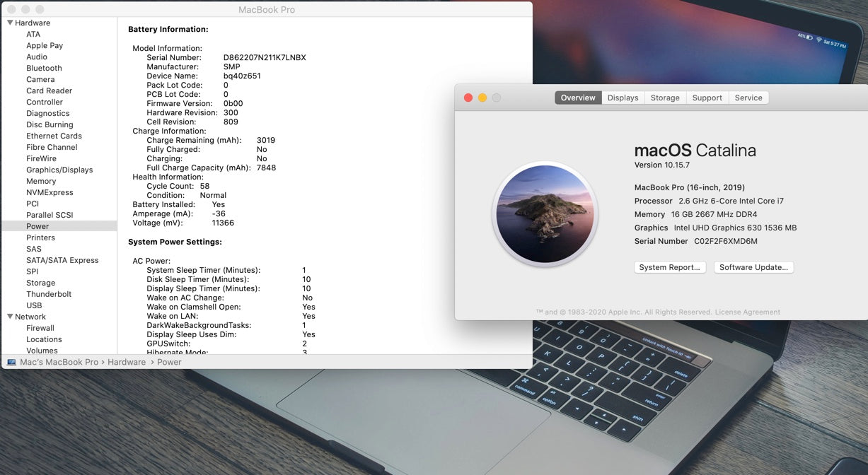Select the NVMExpress sidebar item
Image resolution: width=868 pixels, height=475 pixels.
tap(50, 192)
